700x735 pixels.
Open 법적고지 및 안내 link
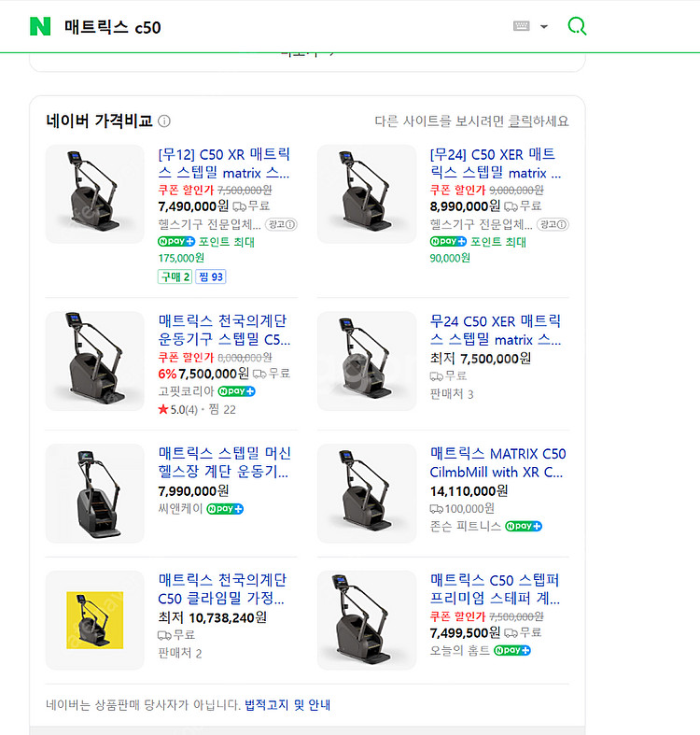tap(287, 704)
